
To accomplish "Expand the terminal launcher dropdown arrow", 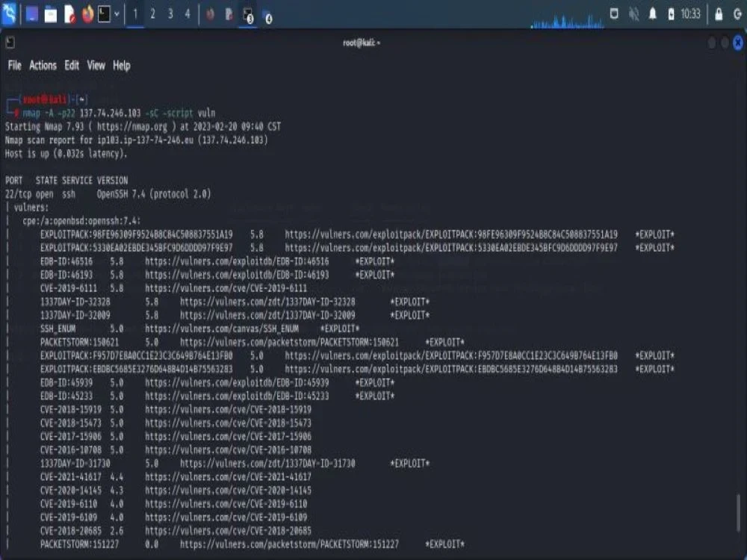I will [x=117, y=14].
